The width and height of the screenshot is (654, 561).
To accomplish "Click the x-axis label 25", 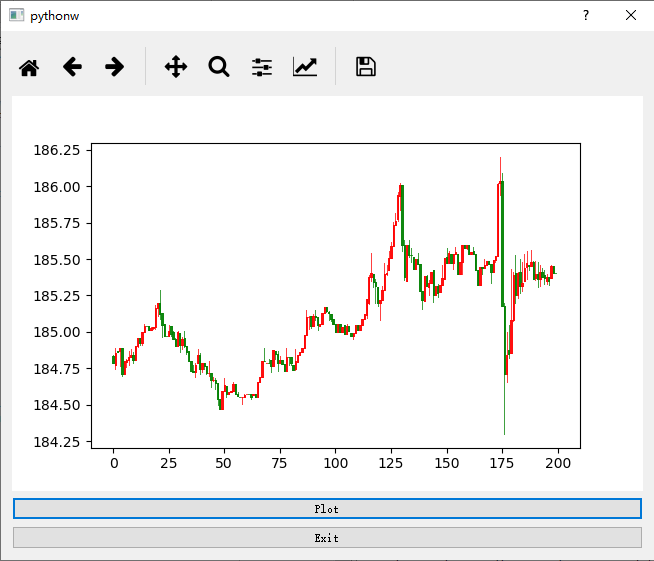I will tap(169, 463).
